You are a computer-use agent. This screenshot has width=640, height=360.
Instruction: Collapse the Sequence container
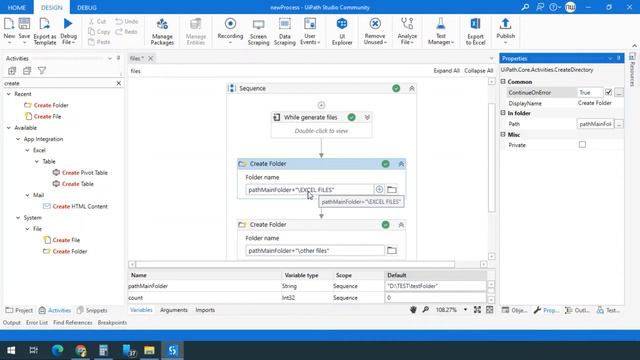[x=411, y=88]
